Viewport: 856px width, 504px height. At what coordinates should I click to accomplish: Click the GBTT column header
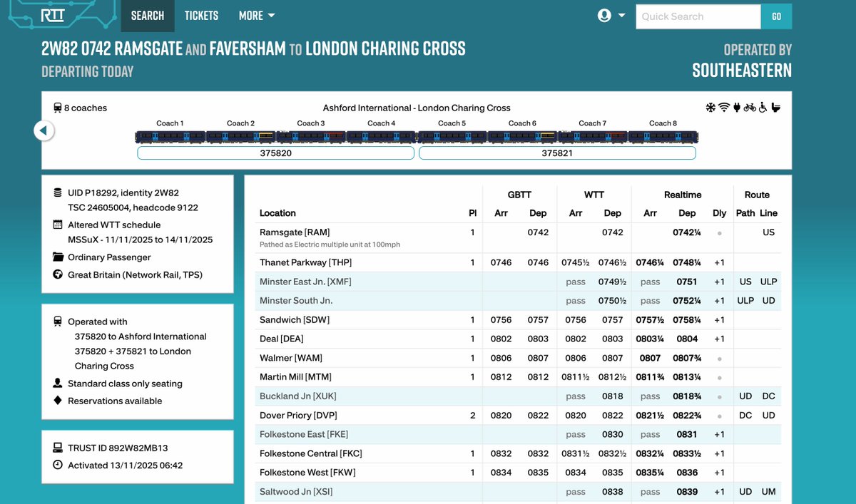point(519,195)
